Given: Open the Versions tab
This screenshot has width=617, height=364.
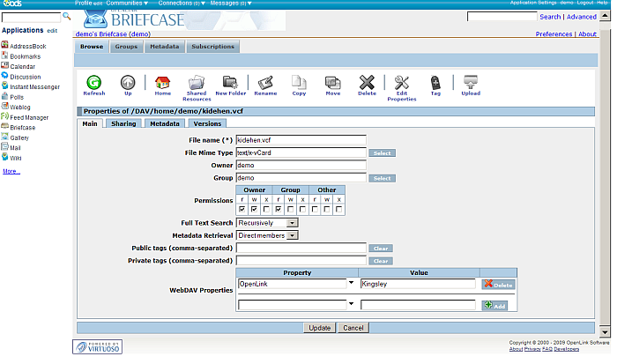Looking at the screenshot, I should point(207,124).
